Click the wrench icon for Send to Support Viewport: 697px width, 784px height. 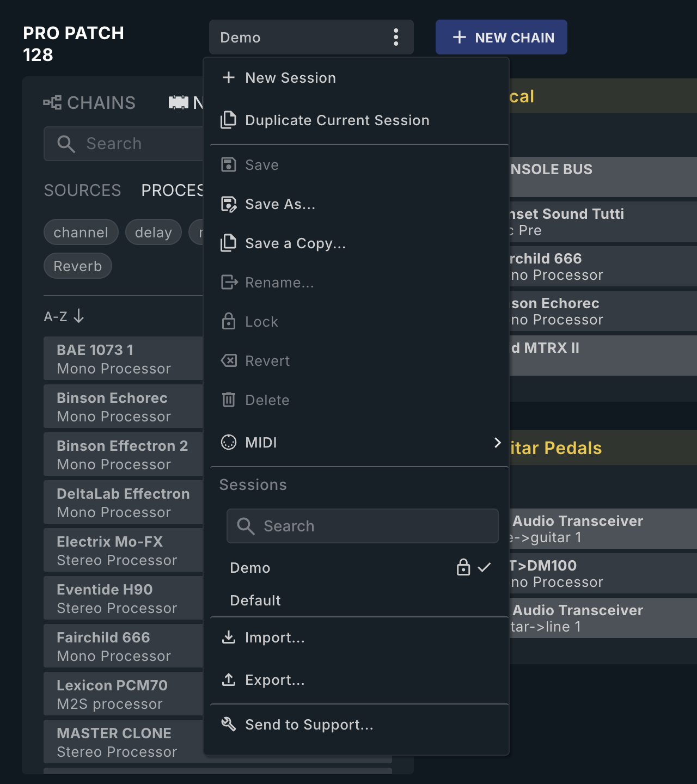click(x=229, y=724)
